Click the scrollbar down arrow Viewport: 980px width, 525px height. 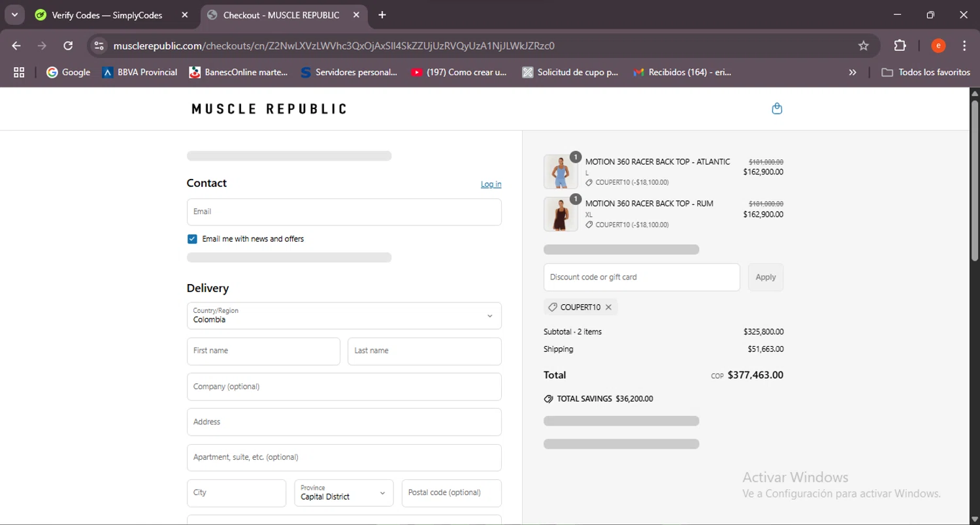click(x=975, y=520)
